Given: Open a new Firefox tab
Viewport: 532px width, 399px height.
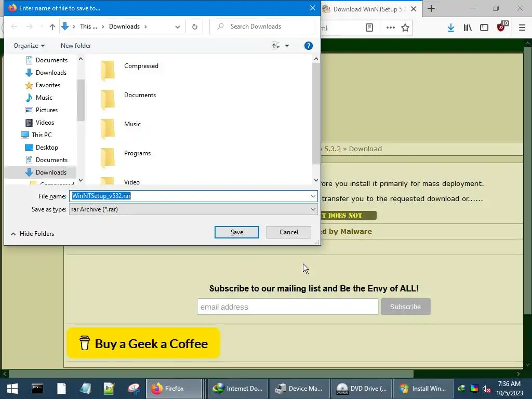Looking at the screenshot, I should (431, 8).
